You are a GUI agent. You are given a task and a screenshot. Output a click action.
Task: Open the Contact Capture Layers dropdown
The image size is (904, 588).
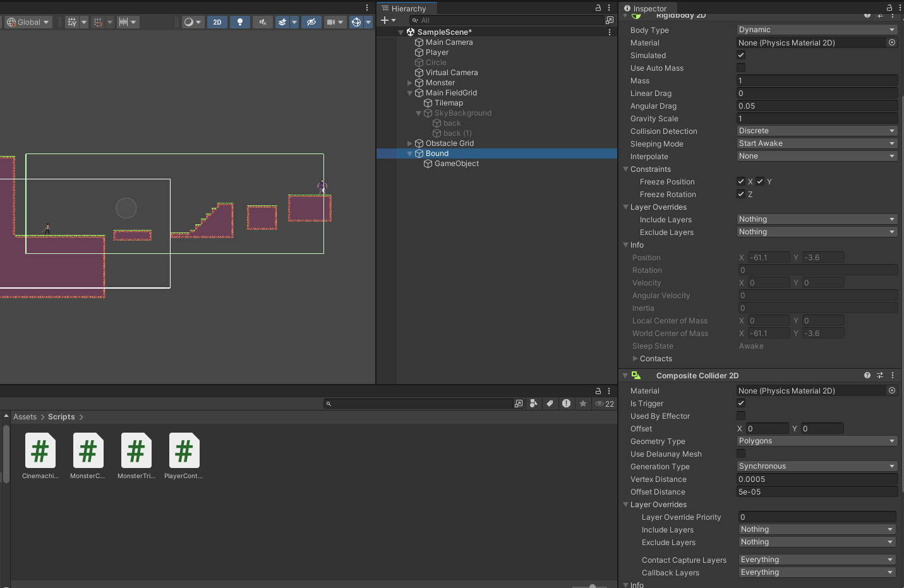click(817, 560)
